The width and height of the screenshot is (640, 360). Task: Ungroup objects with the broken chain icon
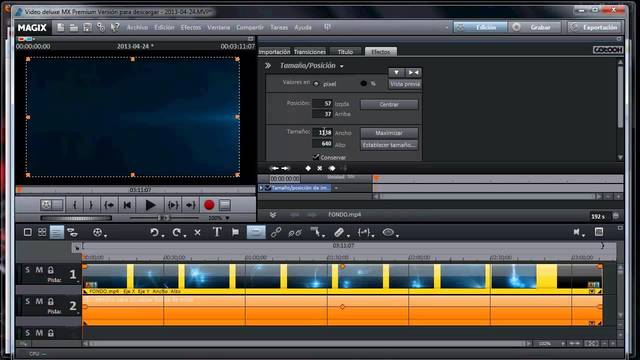tap(295, 233)
